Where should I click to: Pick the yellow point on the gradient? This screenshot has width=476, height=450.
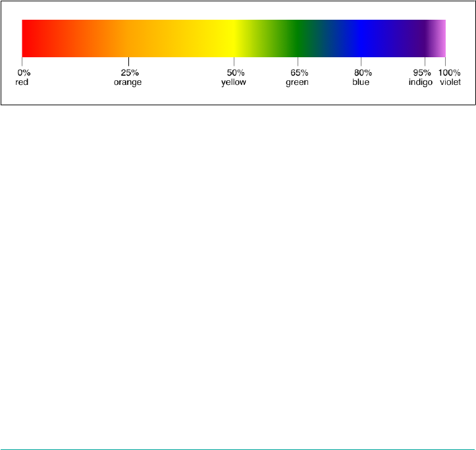click(x=234, y=38)
